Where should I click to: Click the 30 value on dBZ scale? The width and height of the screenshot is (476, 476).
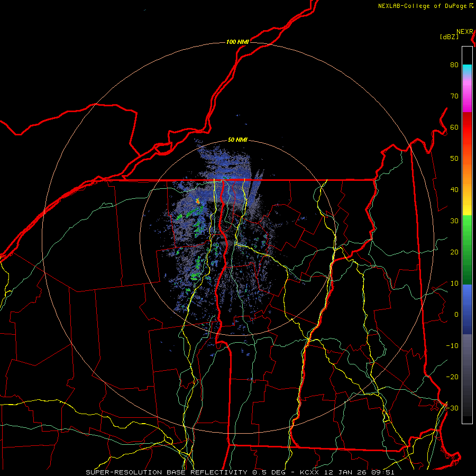[454, 221]
